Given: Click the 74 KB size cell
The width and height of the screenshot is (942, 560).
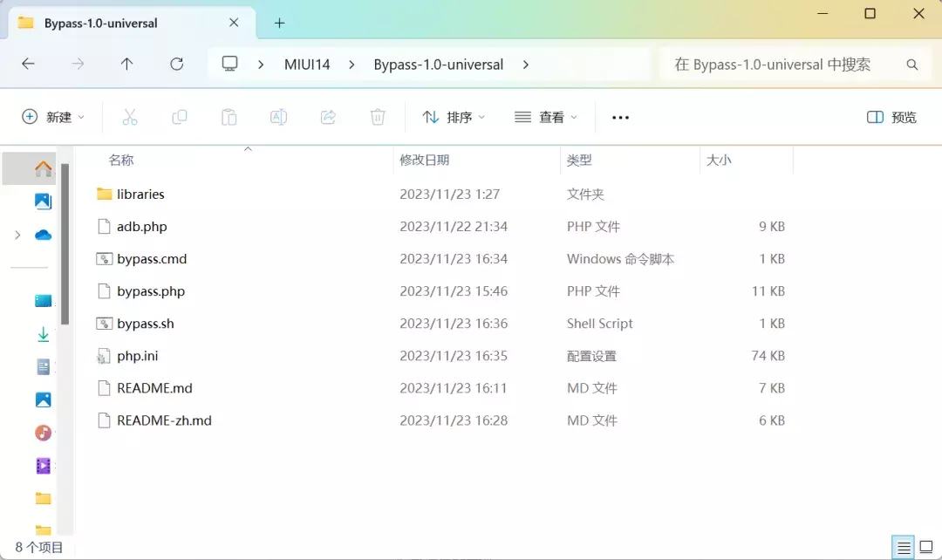Looking at the screenshot, I should pyautogui.click(x=768, y=356).
